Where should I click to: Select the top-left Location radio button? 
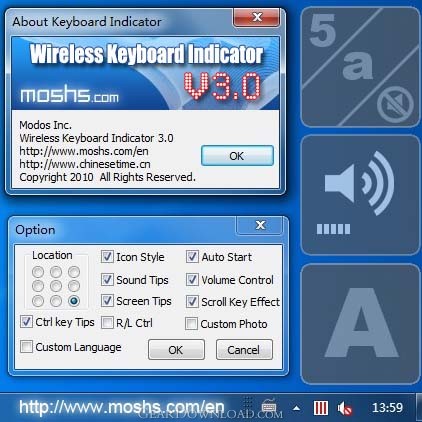coord(38,272)
